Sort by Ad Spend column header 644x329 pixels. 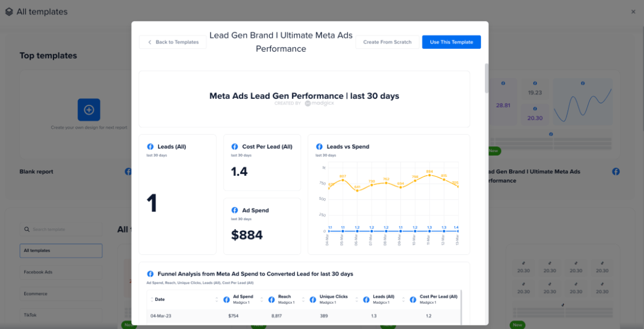point(217,299)
